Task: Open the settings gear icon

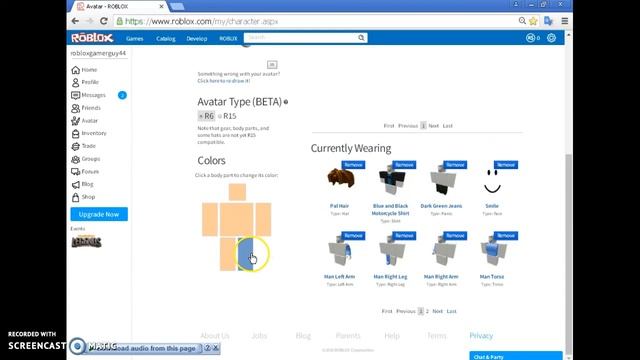Action: pos(551,38)
